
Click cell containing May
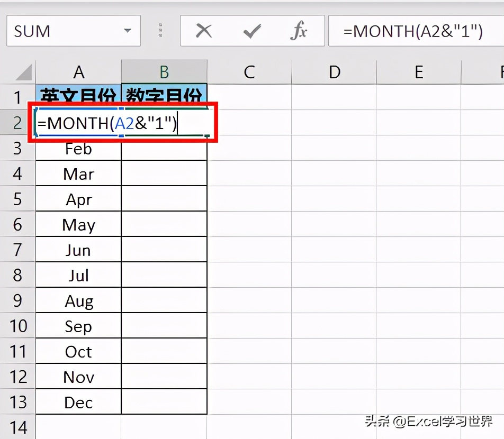pos(78,224)
